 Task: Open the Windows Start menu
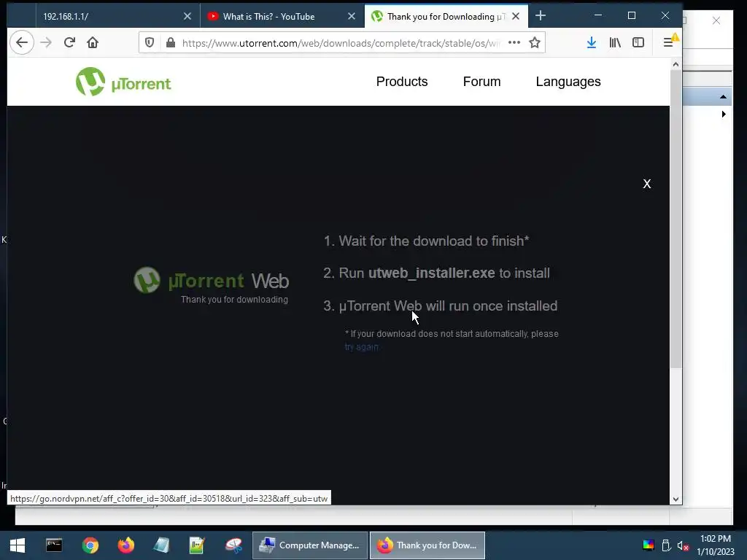click(x=18, y=545)
